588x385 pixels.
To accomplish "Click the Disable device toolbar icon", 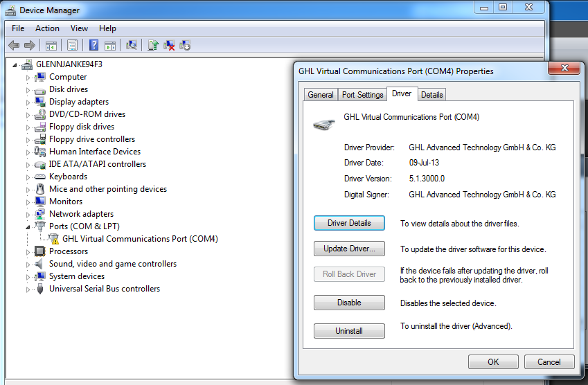I will (x=185, y=46).
